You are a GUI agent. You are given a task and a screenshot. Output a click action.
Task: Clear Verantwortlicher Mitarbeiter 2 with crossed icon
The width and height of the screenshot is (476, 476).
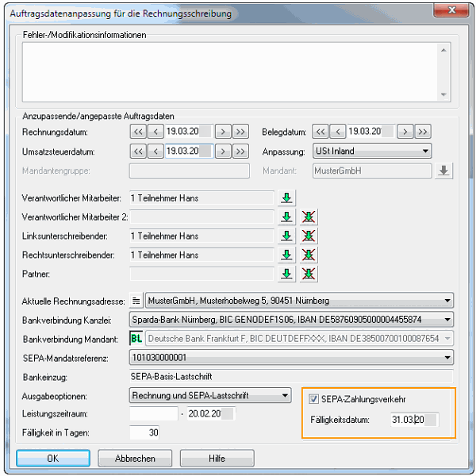point(307,217)
